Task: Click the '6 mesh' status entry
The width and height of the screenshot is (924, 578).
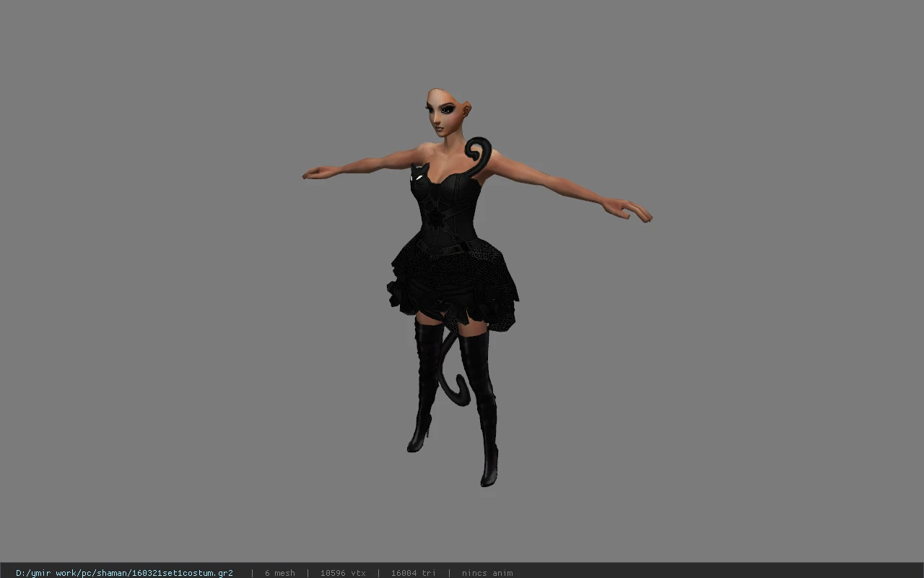Action: click(x=279, y=573)
